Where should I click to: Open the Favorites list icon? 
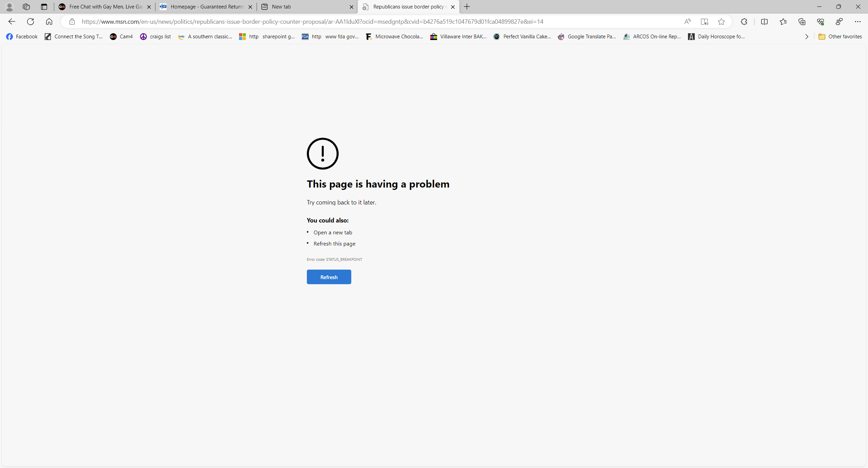pyautogui.click(x=783, y=22)
